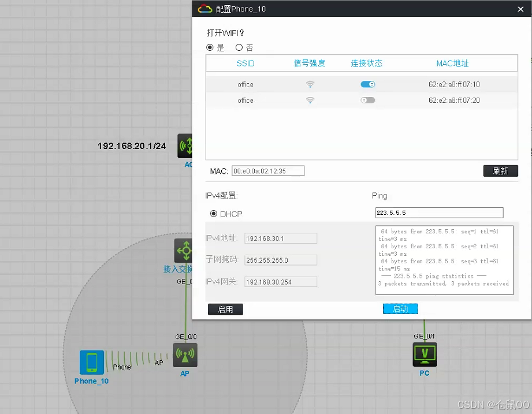Select the second office SSID row name

[x=245, y=100]
